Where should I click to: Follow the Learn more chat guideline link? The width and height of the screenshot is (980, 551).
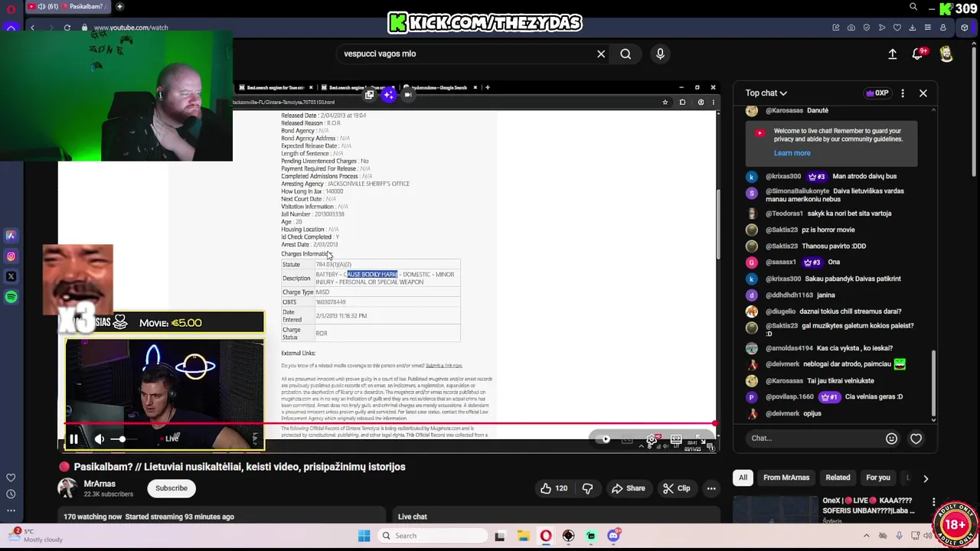pyautogui.click(x=792, y=153)
